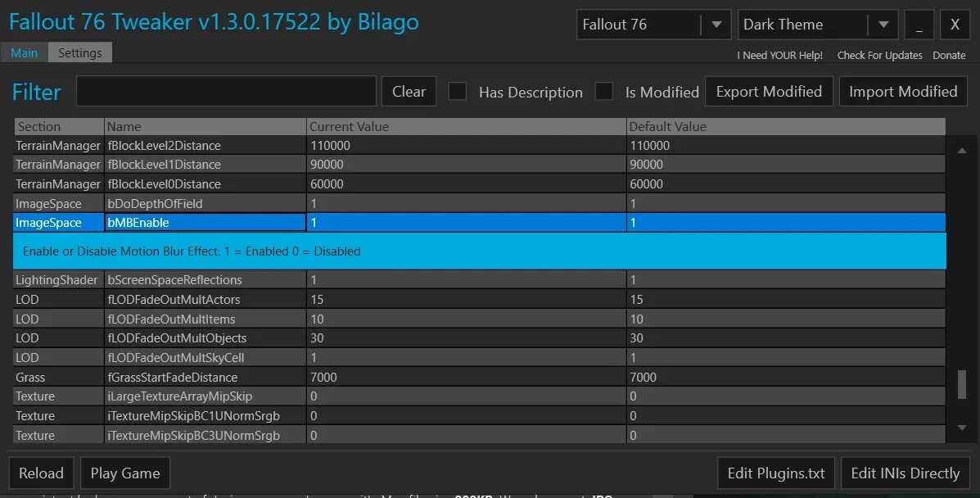Open Edit INIs Directly
The width and height of the screenshot is (980, 498).
coord(905,473)
